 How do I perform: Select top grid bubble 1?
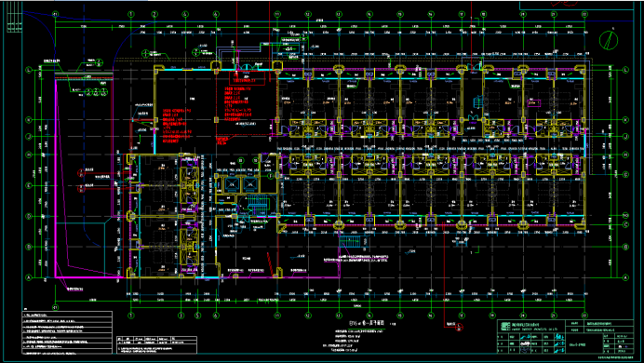[131, 14]
